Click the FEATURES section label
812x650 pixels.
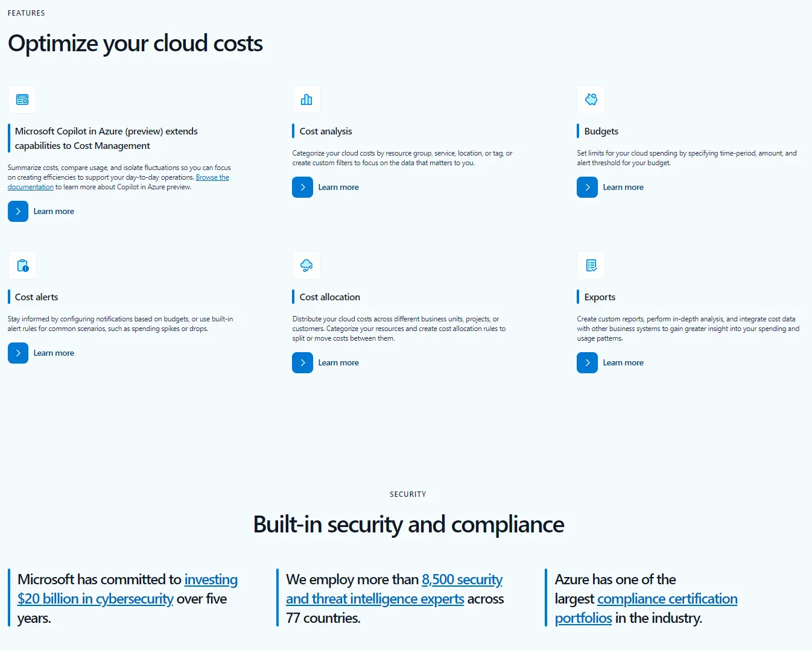coord(26,13)
